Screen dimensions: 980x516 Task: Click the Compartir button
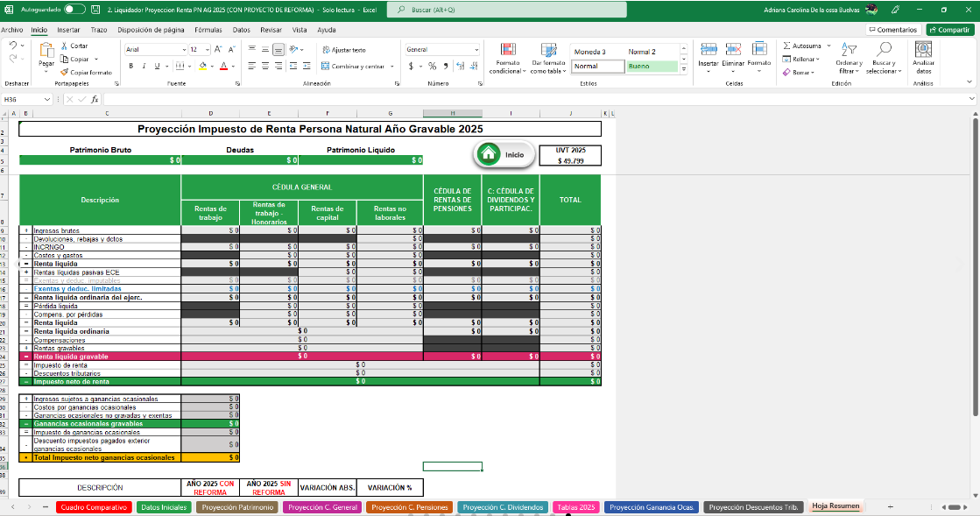click(x=949, y=30)
